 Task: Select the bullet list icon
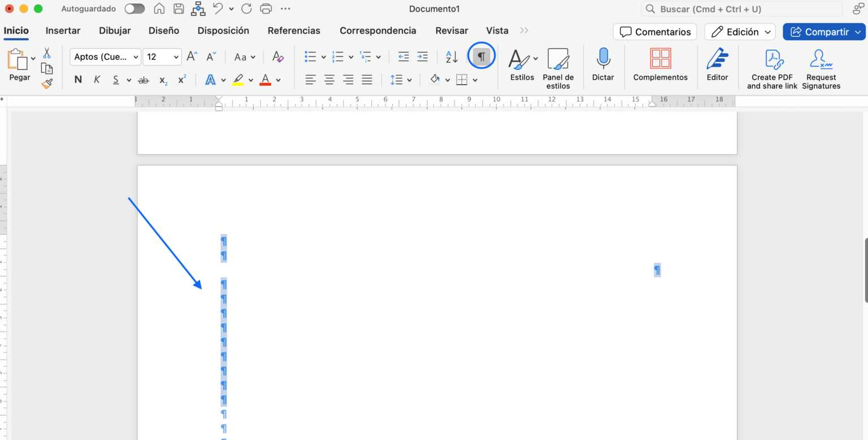(x=310, y=56)
